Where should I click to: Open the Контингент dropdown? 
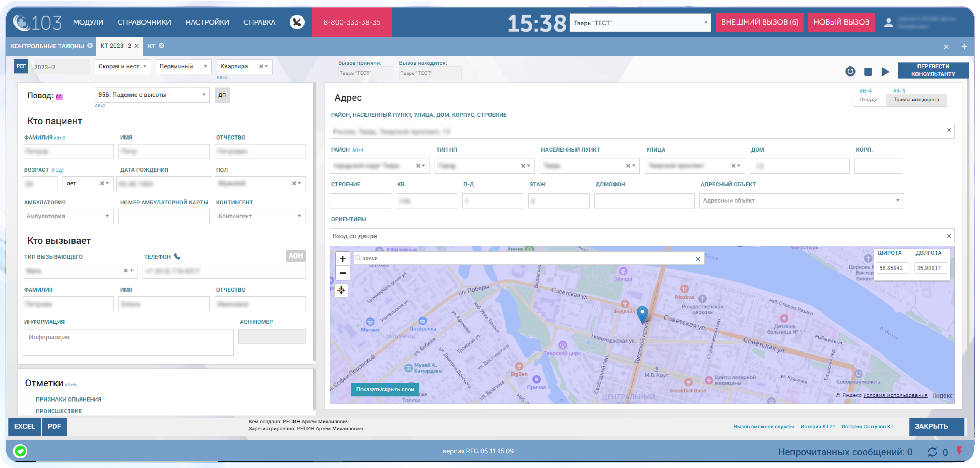coord(260,216)
